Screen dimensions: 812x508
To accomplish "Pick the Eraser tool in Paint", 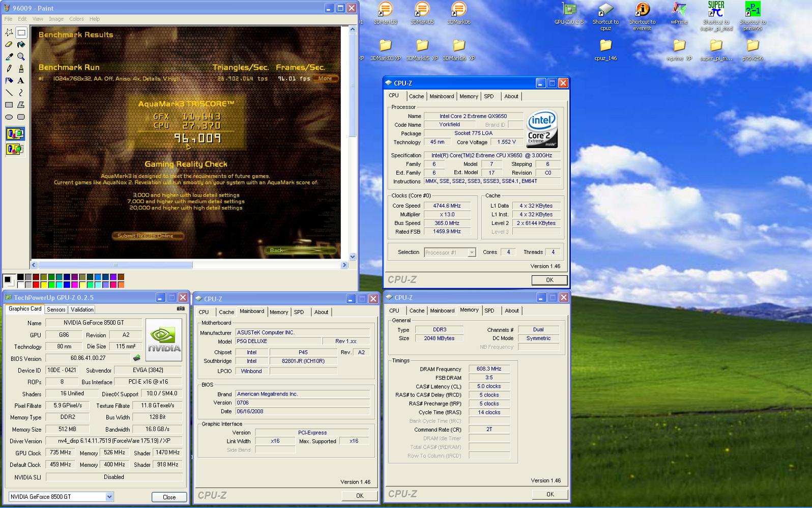I will (x=9, y=45).
